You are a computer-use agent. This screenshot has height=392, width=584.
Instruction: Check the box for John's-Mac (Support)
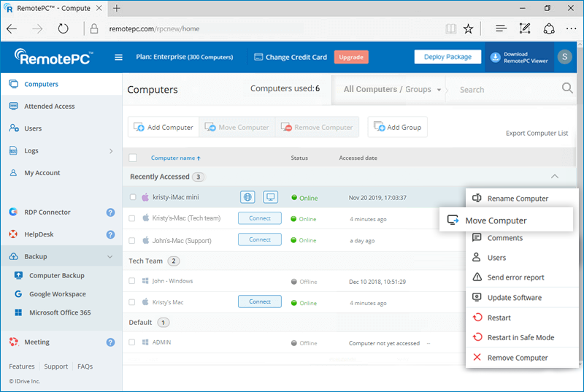[x=132, y=240]
